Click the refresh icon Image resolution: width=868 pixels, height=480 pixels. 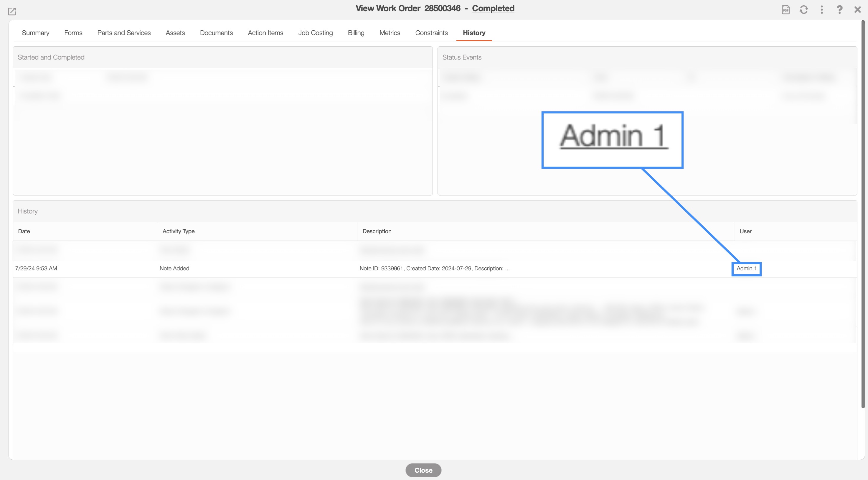(804, 9)
